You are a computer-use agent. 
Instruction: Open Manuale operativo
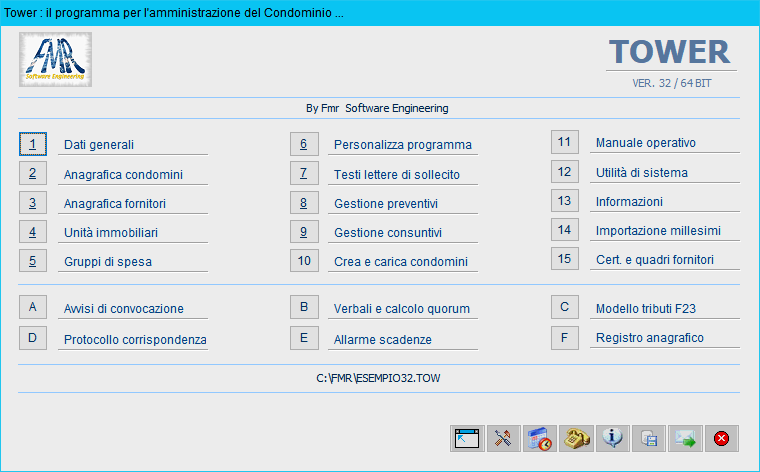(x=646, y=143)
